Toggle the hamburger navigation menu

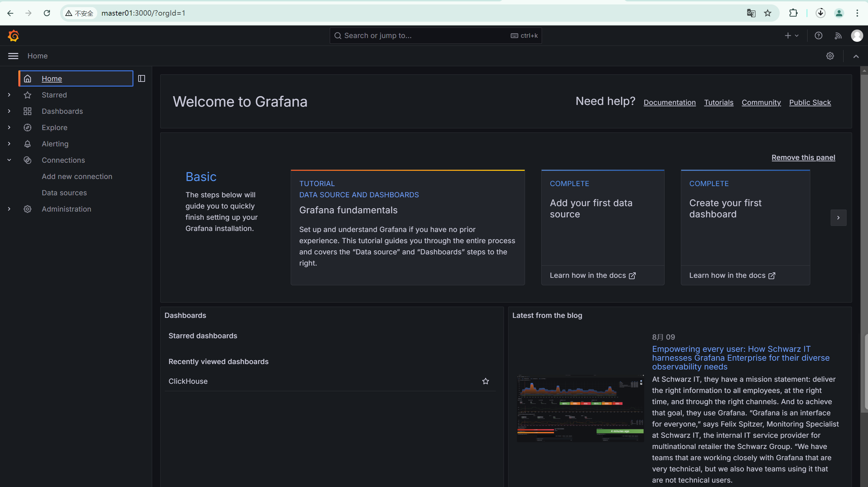(13, 56)
